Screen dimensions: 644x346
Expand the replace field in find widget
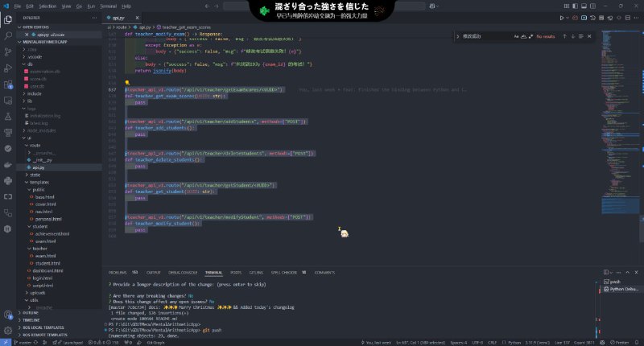(458, 36)
